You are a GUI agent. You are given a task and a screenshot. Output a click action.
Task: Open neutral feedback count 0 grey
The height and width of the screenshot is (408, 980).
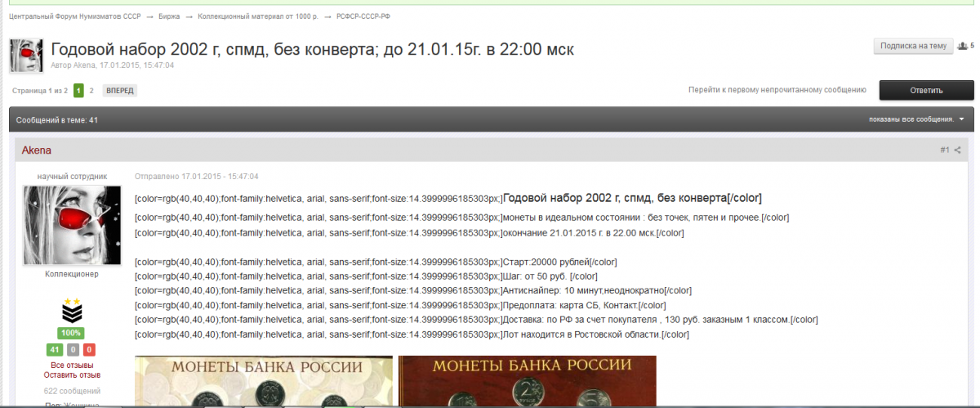click(x=72, y=350)
